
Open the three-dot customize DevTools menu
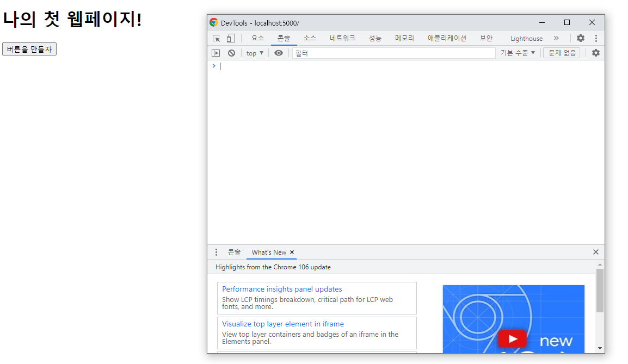596,38
